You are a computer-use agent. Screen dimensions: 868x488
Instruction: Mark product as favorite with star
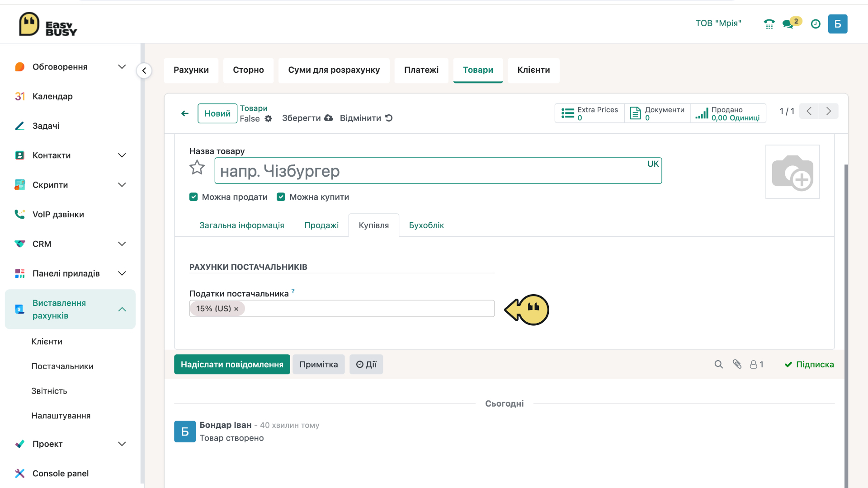[x=197, y=168]
